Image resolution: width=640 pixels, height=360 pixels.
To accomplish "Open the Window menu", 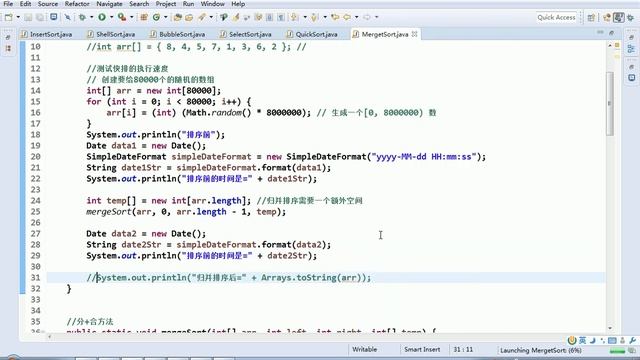I will click(x=213, y=4).
